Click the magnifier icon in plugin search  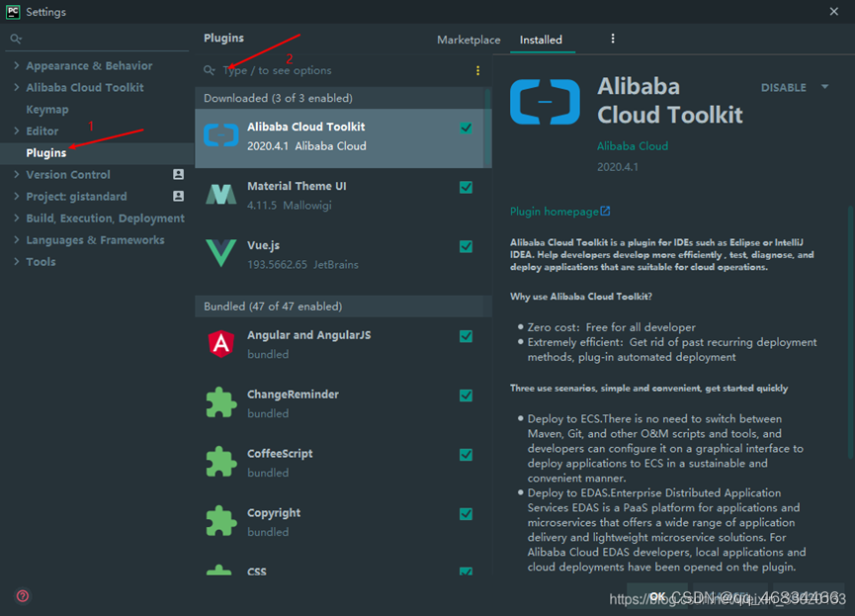pos(210,70)
